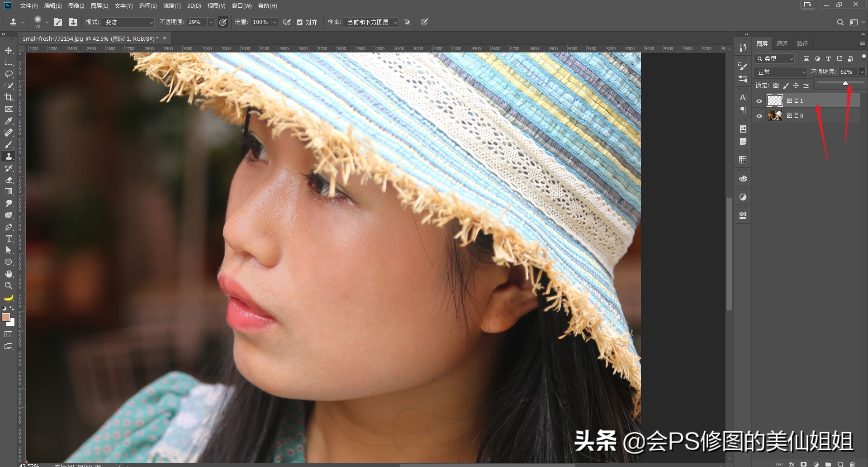Open the 滤镜 menu
Screen dimensions: 868x467
tap(172, 6)
